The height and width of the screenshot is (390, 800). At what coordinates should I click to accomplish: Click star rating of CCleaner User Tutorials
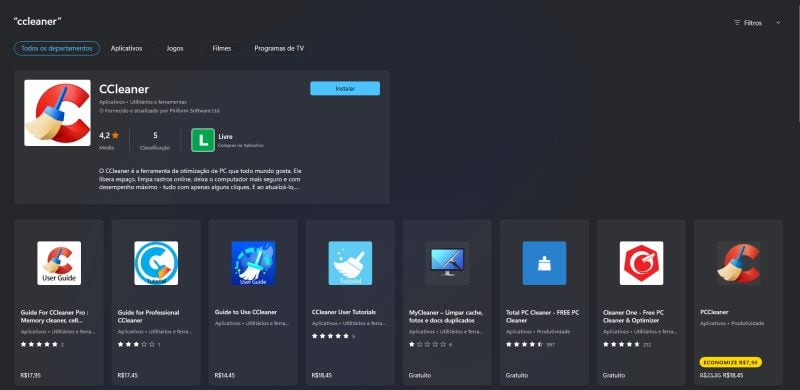click(x=330, y=336)
